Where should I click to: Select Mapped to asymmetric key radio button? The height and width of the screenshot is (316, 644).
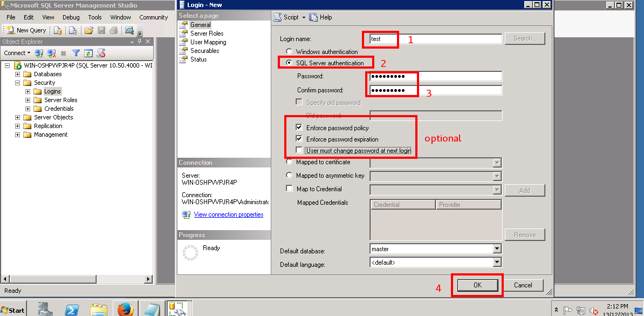[x=290, y=175]
